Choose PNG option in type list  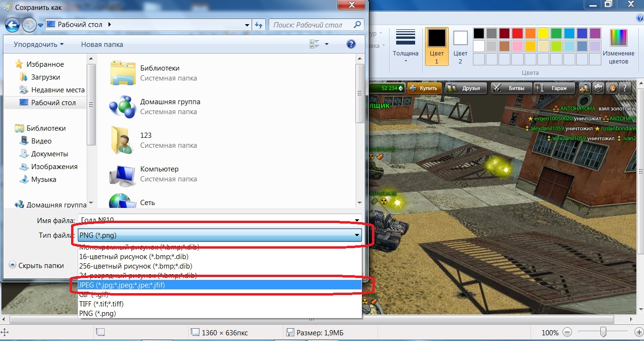coord(220,314)
